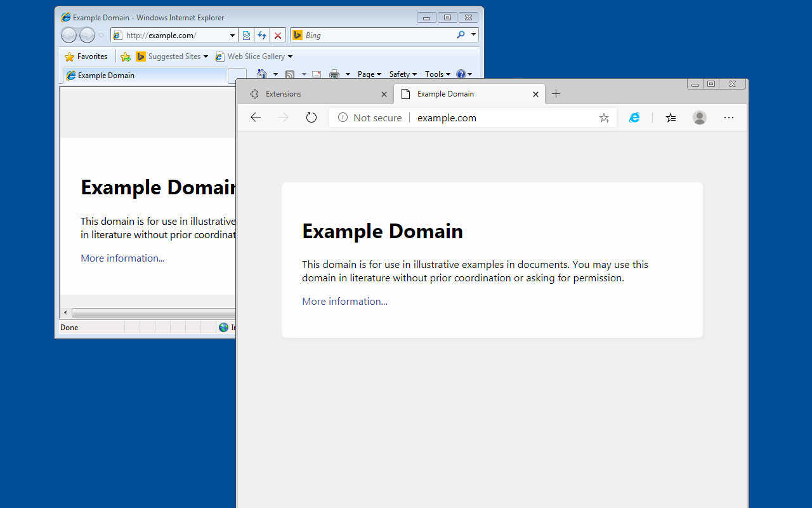Viewport: 812px width, 508px height.
Task: Click the Home icon in IE command bar
Action: [261, 74]
